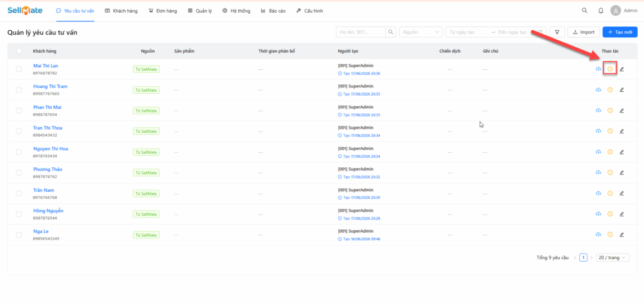Edit the Phương Thảo request

click(621, 172)
